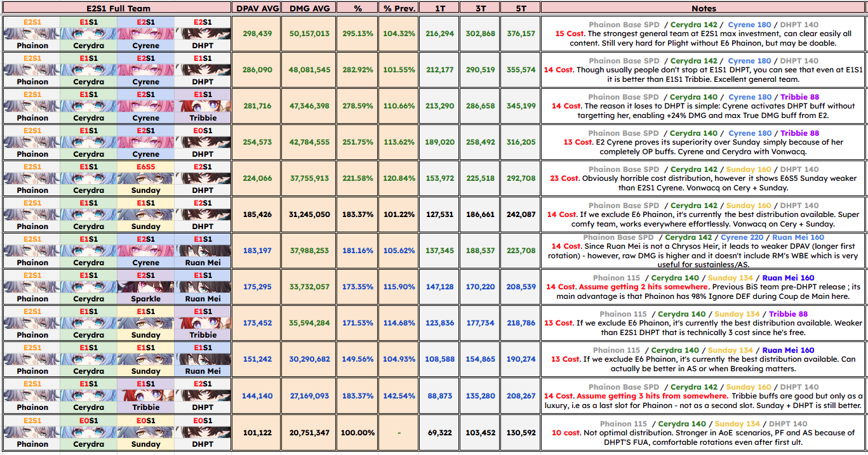
Task: Select the 3T value 186,661
Action: tap(480, 214)
